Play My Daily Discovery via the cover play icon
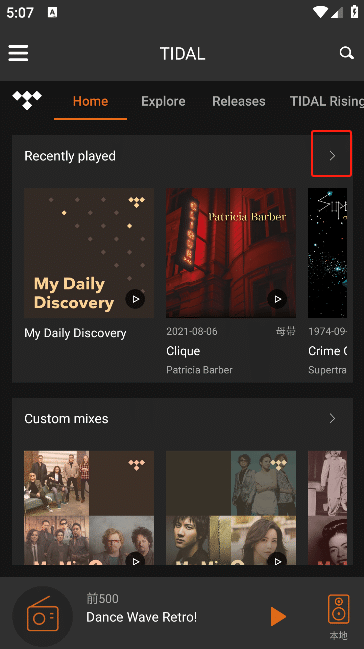This screenshot has height=649, width=364. pyautogui.click(x=135, y=299)
